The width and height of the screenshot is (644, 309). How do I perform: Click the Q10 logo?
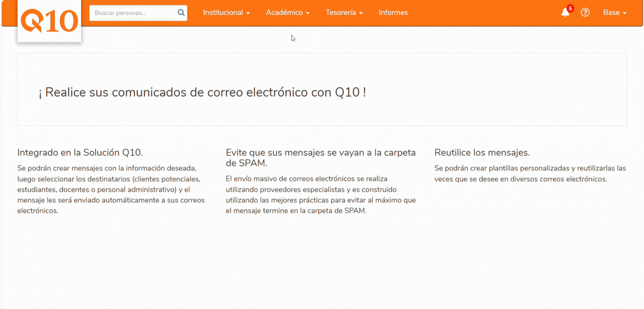click(49, 21)
